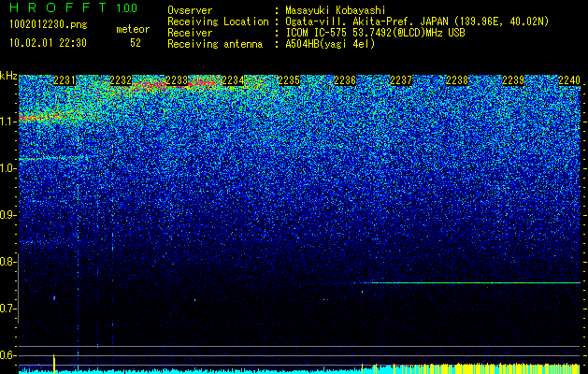Click the 2236 time marker label
Screen dimensions: 588x374
(345, 80)
